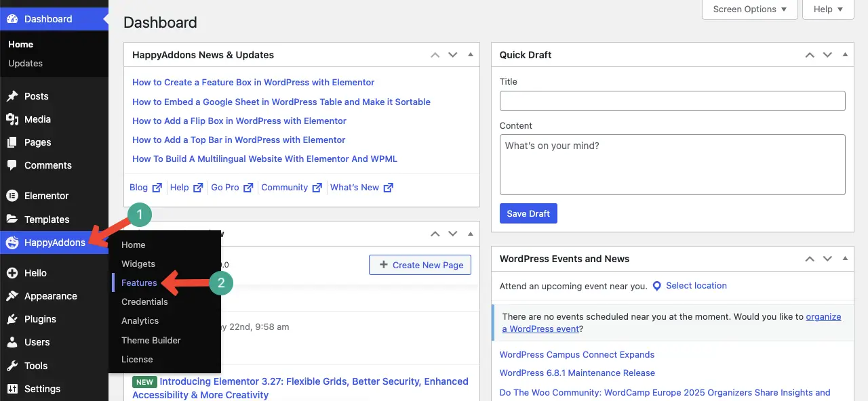Click the Posts pushpin icon
The height and width of the screenshot is (401, 868).
pyautogui.click(x=12, y=96)
